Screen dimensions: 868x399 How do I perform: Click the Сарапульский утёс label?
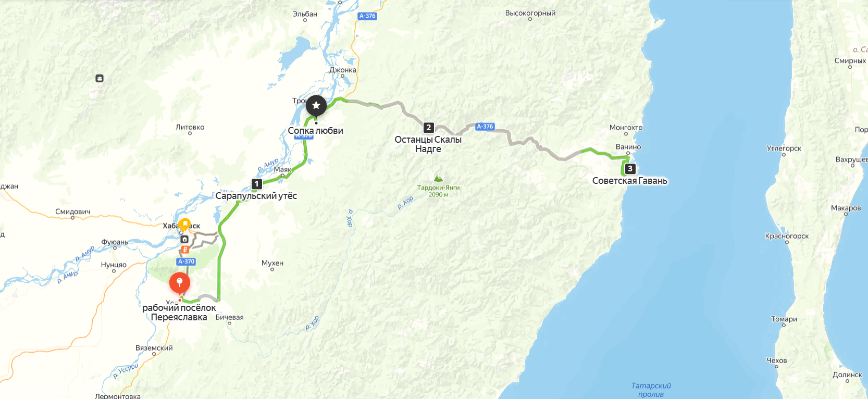pyautogui.click(x=256, y=196)
